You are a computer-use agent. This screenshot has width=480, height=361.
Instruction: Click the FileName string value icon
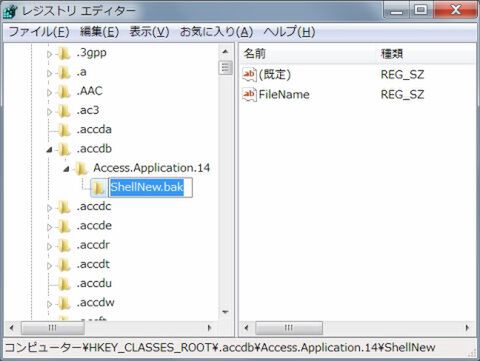tap(249, 95)
